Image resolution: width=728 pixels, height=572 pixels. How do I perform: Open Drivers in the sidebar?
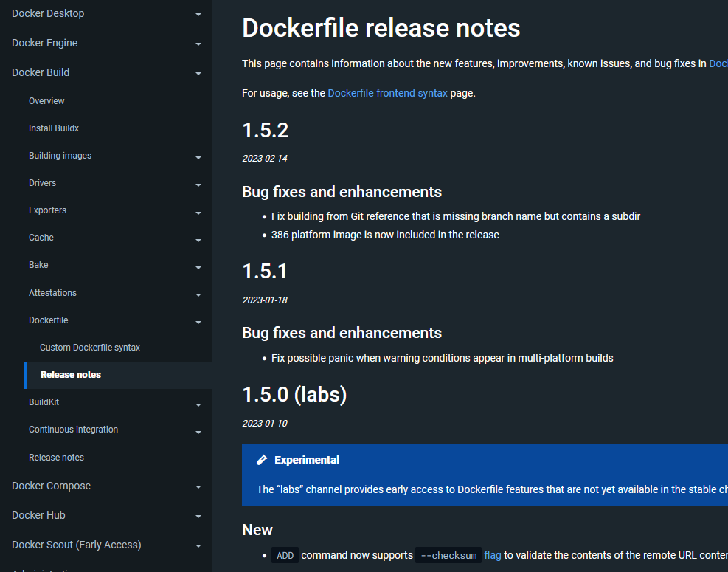tap(42, 182)
